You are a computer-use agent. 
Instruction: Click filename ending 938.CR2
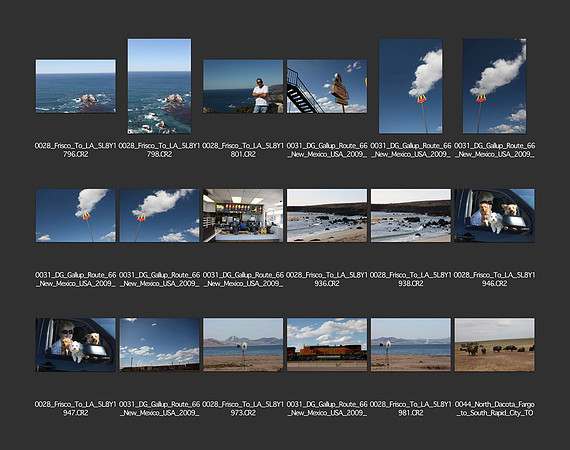click(x=411, y=279)
